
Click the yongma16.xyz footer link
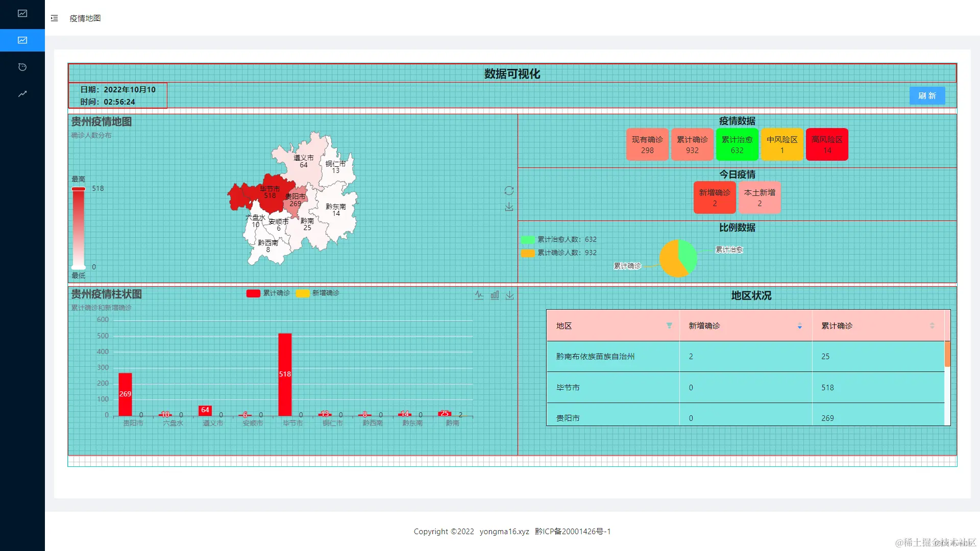pyautogui.click(x=504, y=532)
